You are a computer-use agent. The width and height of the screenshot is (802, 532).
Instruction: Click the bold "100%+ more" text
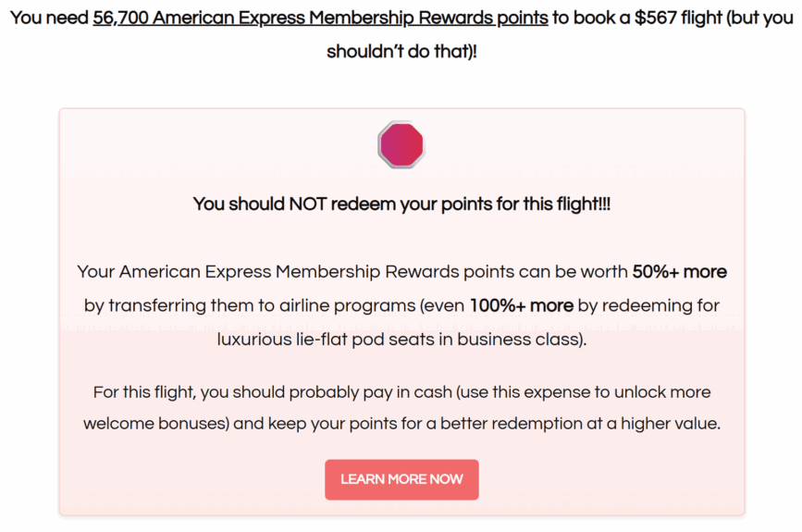[x=521, y=305]
